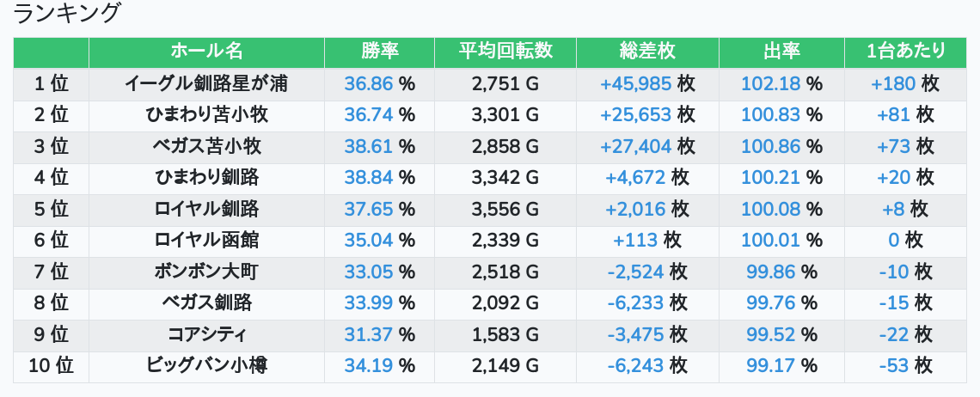
Task: Open the ベガス苫小牧 hall row
Action: 206,147
